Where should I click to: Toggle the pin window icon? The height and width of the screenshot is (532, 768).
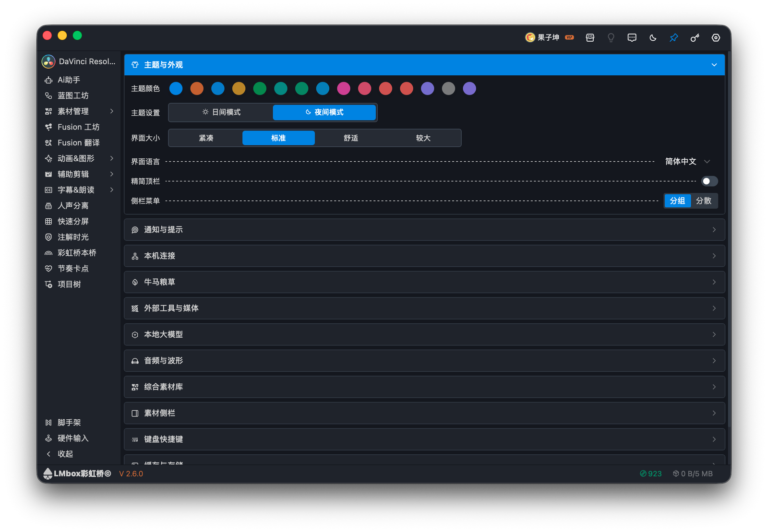(674, 37)
